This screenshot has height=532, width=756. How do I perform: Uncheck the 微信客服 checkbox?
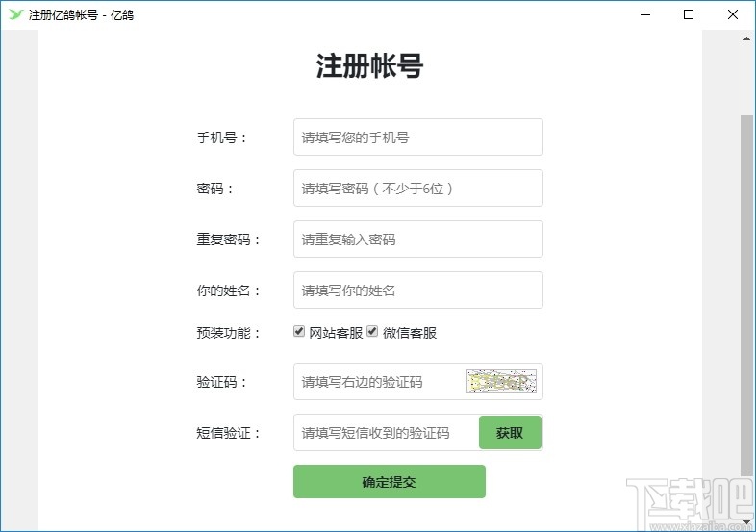[x=372, y=332]
